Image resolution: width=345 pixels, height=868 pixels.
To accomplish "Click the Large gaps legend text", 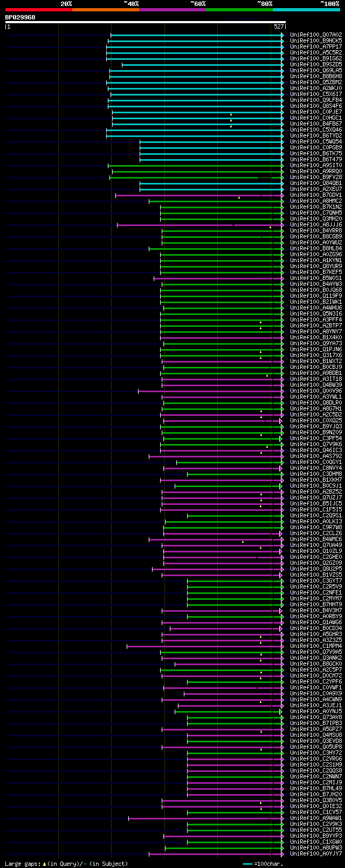I will (x=67, y=864).
